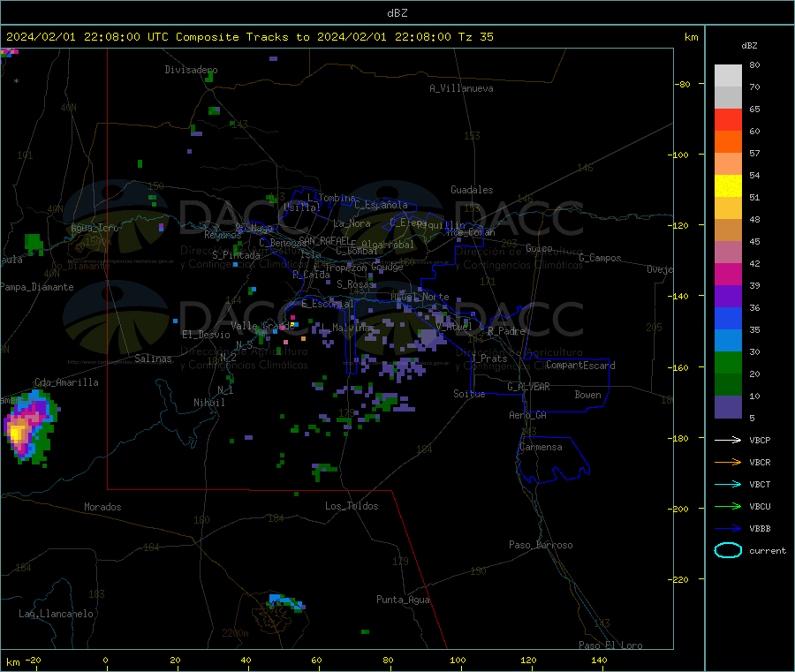The width and height of the screenshot is (795, 672).
Task: Click the El_Desvio place label
Action: point(206,335)
